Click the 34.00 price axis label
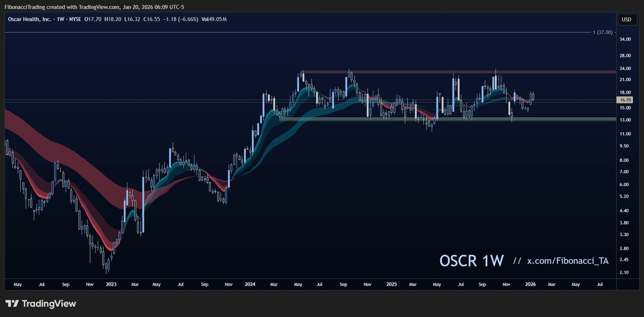The width and height of the screenshot is (644, 317). click(625, 40)
